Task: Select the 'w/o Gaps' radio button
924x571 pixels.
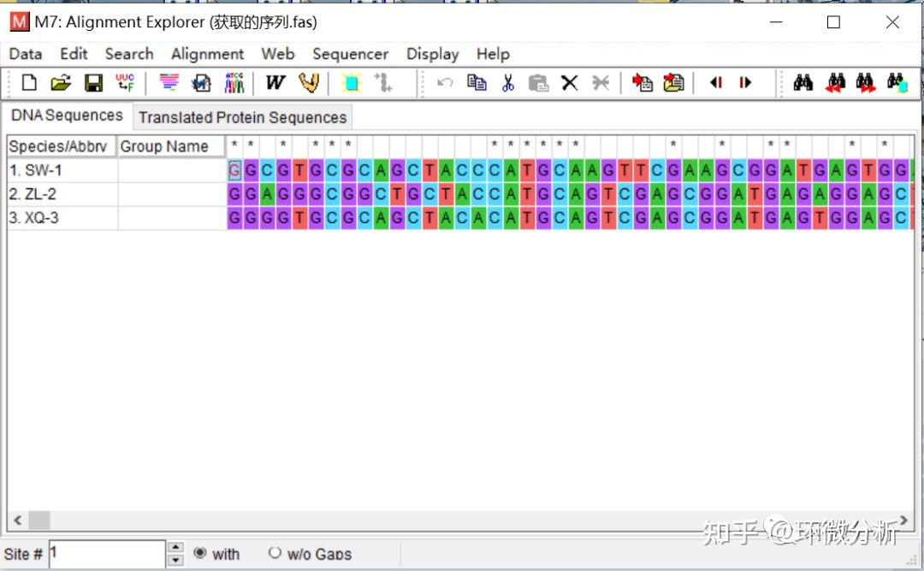Action: pos(275,553)
